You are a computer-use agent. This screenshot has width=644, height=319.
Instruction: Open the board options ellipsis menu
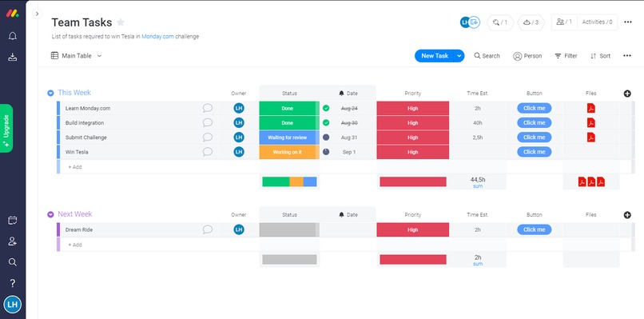(x=627, y=22)
